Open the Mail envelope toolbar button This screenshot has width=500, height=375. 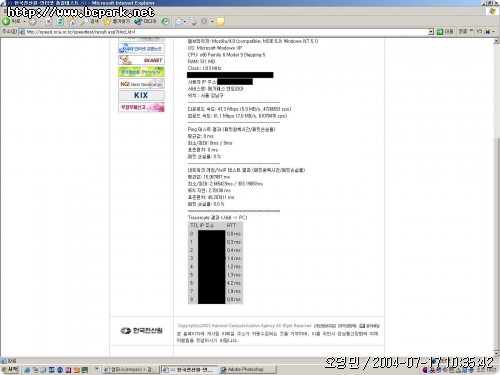[179, 22]
